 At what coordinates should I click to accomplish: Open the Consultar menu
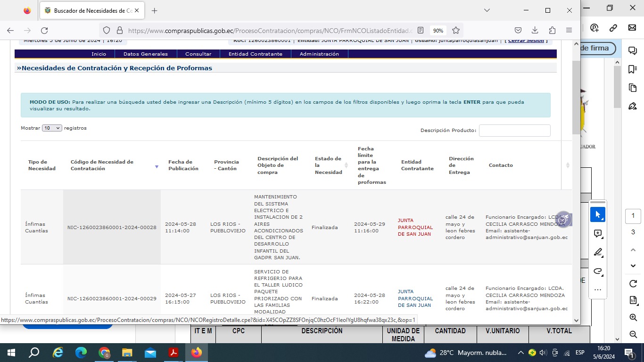198,54
